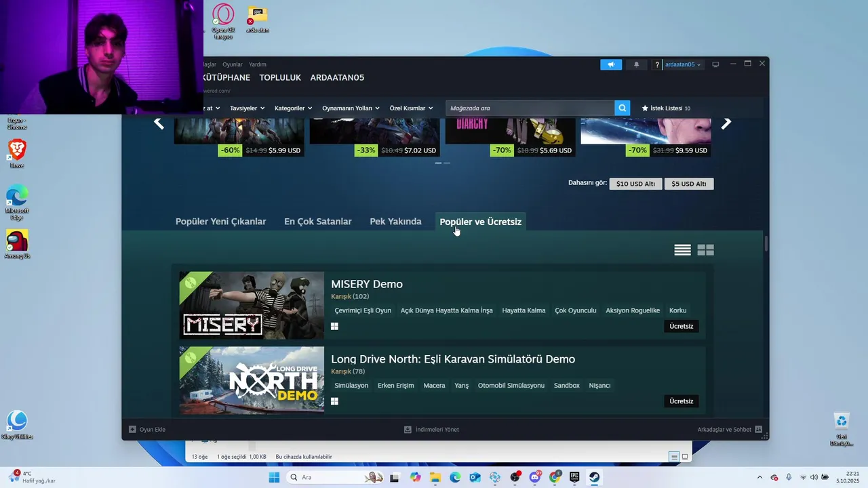Click Windows platform icon under Long Drive North
868x488 pixels.
tap(334, 401)
